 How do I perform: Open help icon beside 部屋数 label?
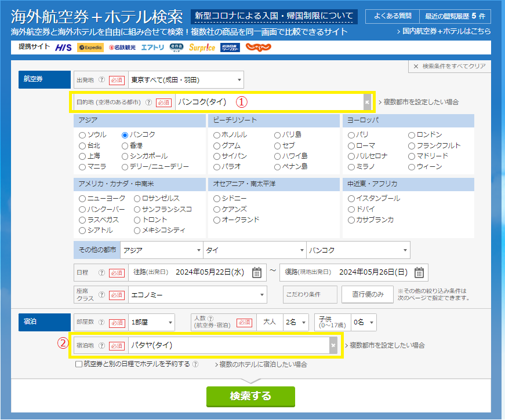[x=102, y=322]
